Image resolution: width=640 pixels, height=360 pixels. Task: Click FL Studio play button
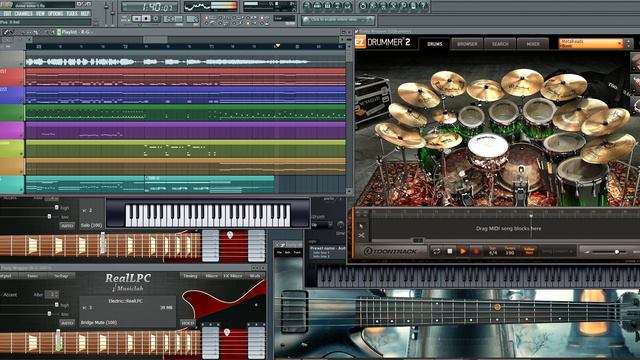coord(137,19)
